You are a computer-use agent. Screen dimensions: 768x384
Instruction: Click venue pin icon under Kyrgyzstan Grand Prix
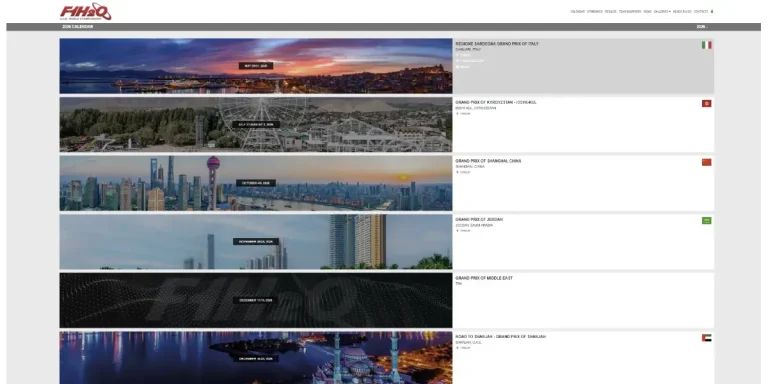457,114
